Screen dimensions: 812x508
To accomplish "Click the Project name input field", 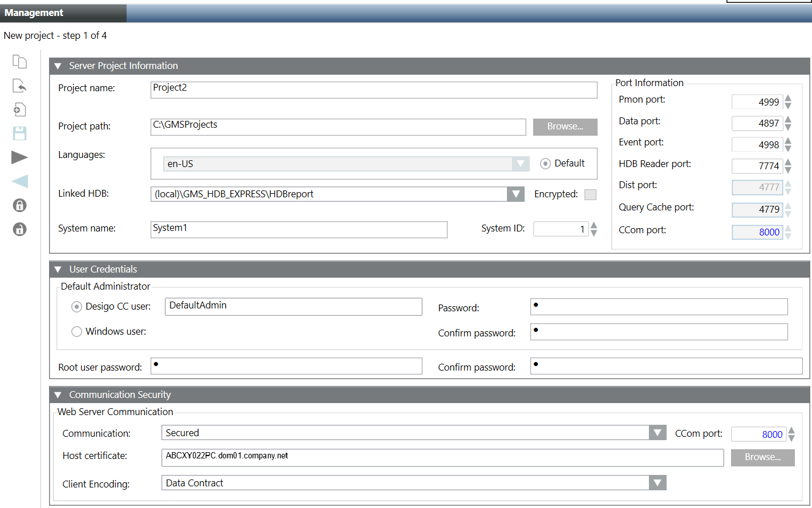I will pyautogui.click(x=373, y=90).
